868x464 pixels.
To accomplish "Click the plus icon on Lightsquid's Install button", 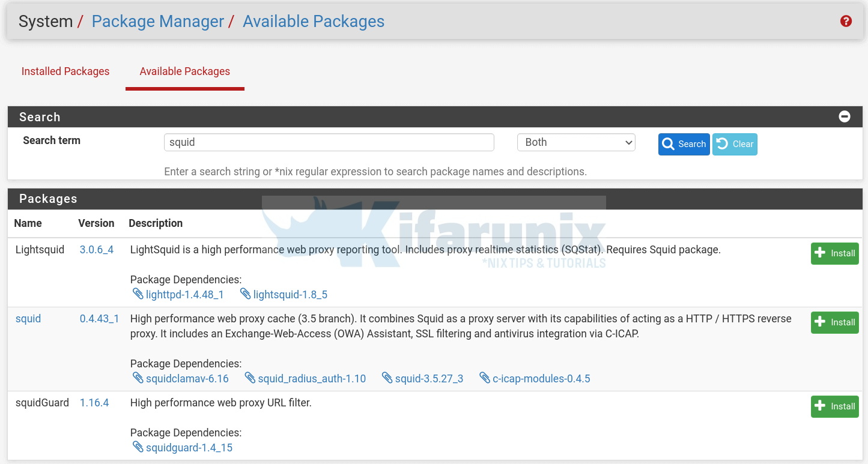I will click(x=821, y=253).
